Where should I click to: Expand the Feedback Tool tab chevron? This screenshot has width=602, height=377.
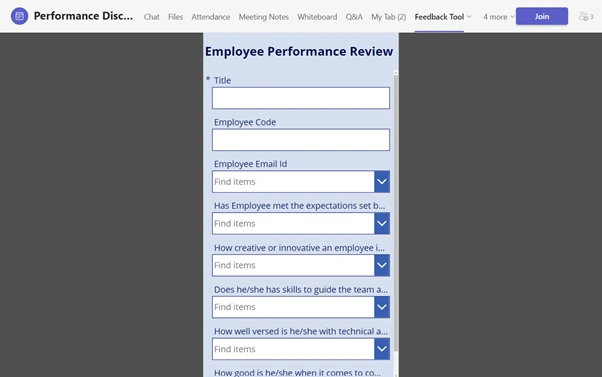(x=469, y=17)
